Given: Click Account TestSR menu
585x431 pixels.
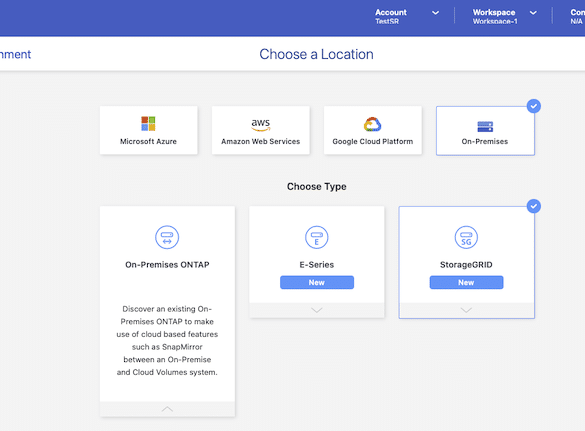Looking at the screenshot, I should (407, 17).
